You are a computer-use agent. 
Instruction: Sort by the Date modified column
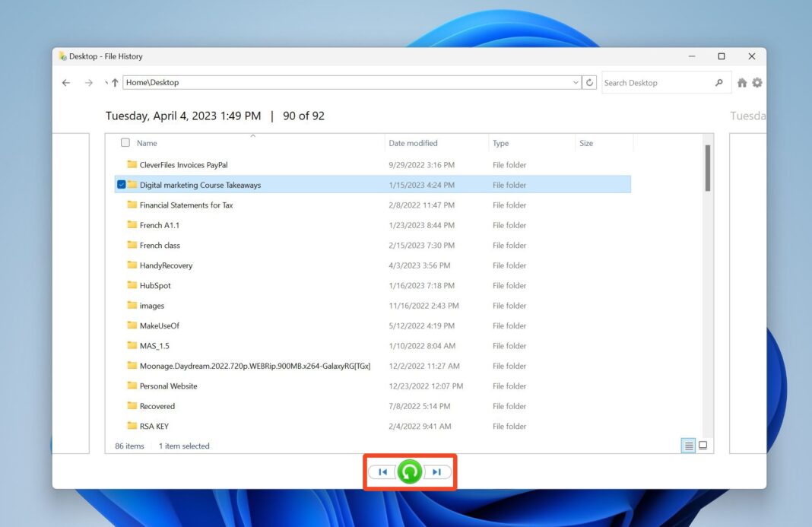tap(413, 142)
